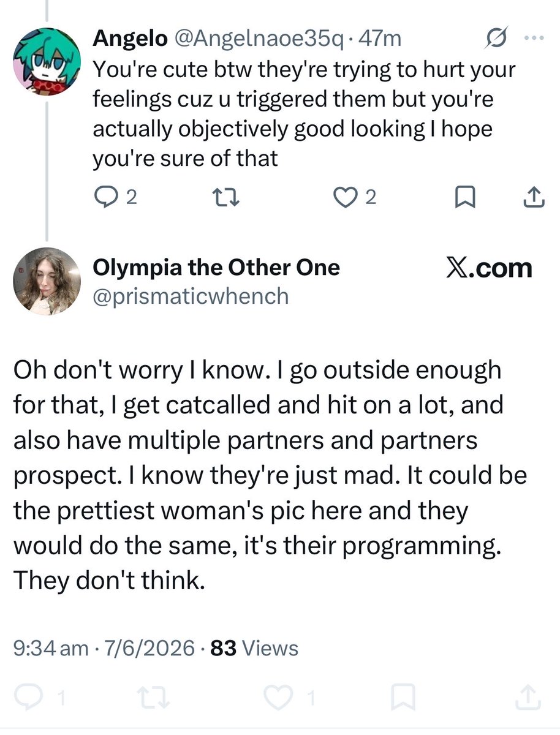The width and height of the screenshot is (560, 735).
Task: Open the Angelo display name link
Action: pyautogui.click(x=129, y=39)
